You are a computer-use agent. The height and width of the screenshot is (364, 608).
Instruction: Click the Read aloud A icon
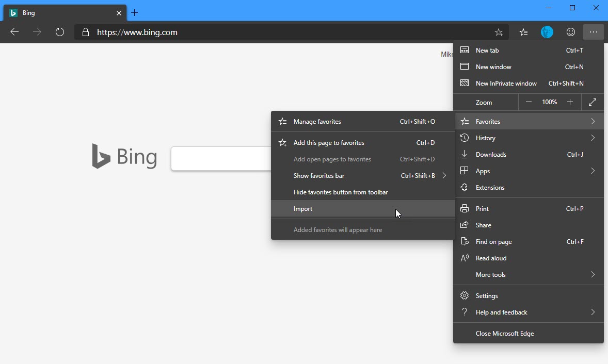pos(465,258)
